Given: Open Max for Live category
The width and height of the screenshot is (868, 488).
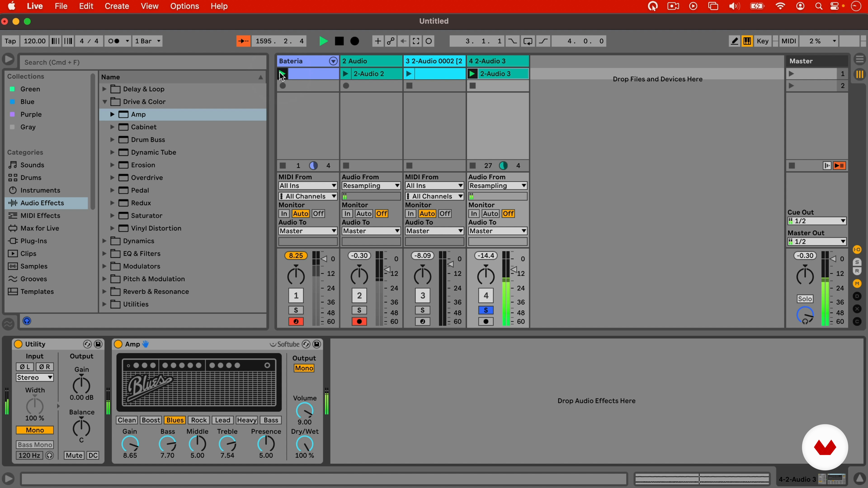Looking at the screenshot, I should [40, 229].
